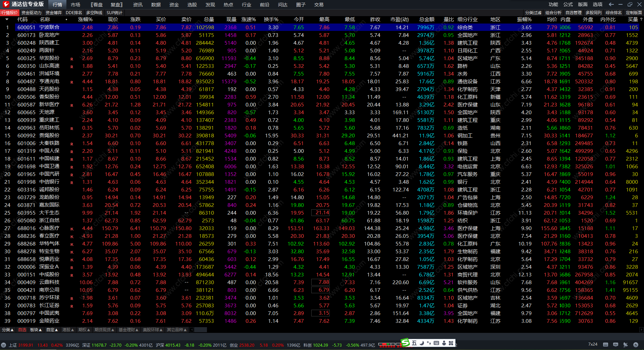Expand the 分类 bottom tab menu
The image size is (644, 350).
(x=8, y=330)
